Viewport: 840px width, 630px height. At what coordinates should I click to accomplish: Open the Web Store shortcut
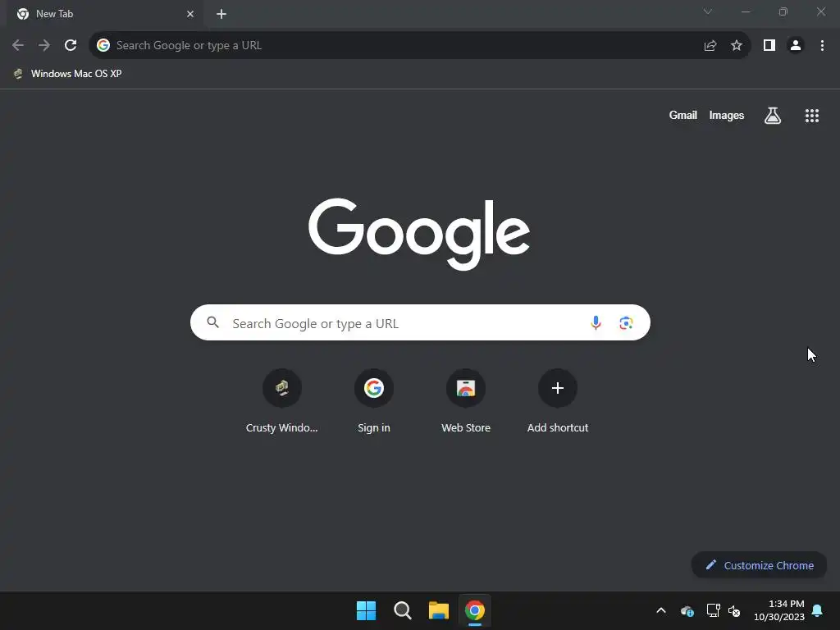click(466, 401)
